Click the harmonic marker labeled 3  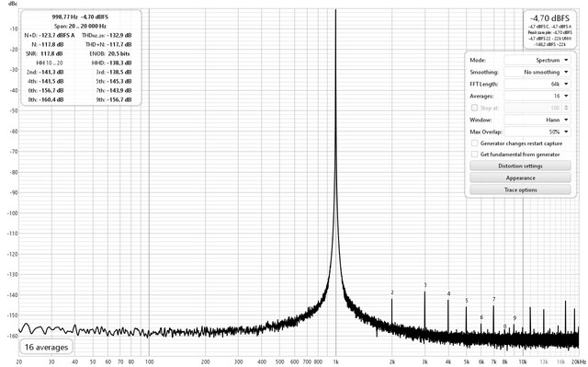[425, 285]
